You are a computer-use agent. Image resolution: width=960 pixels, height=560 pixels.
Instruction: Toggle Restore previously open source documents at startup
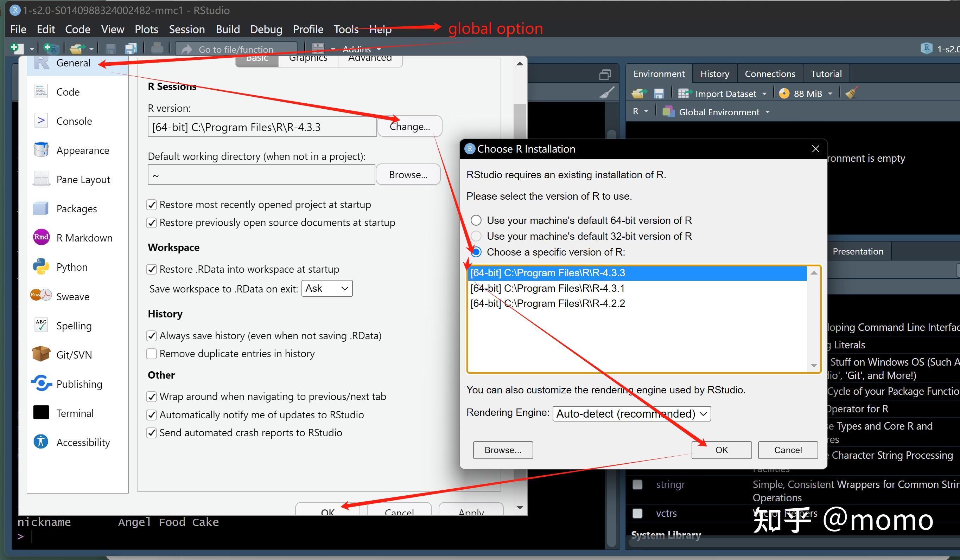(152, 223)
